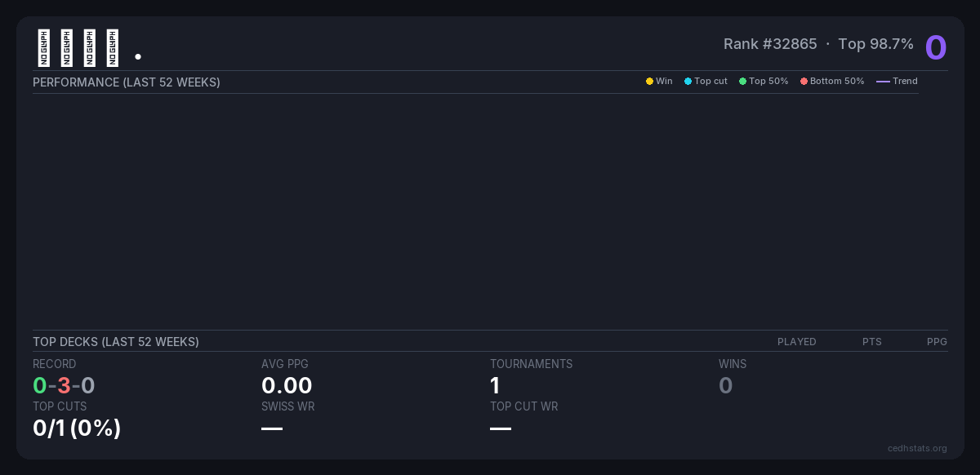
Task: Click the red 3 losses in the record
Action: (64, 385)
